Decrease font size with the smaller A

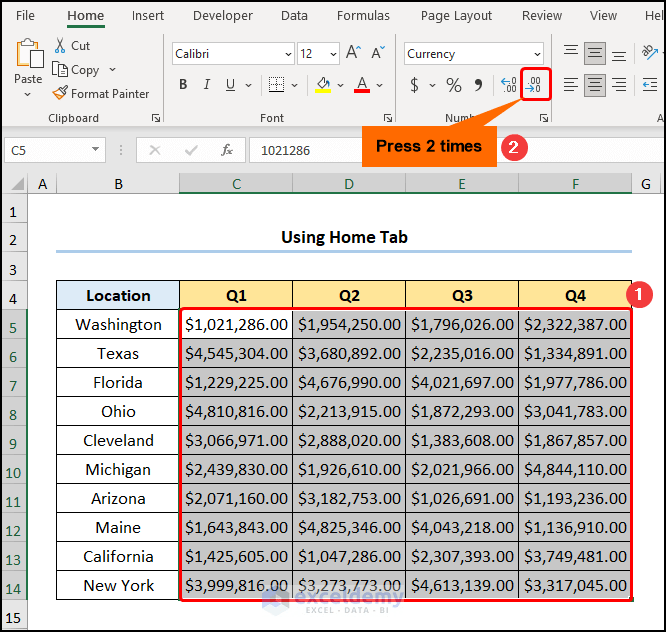point(378,53)
